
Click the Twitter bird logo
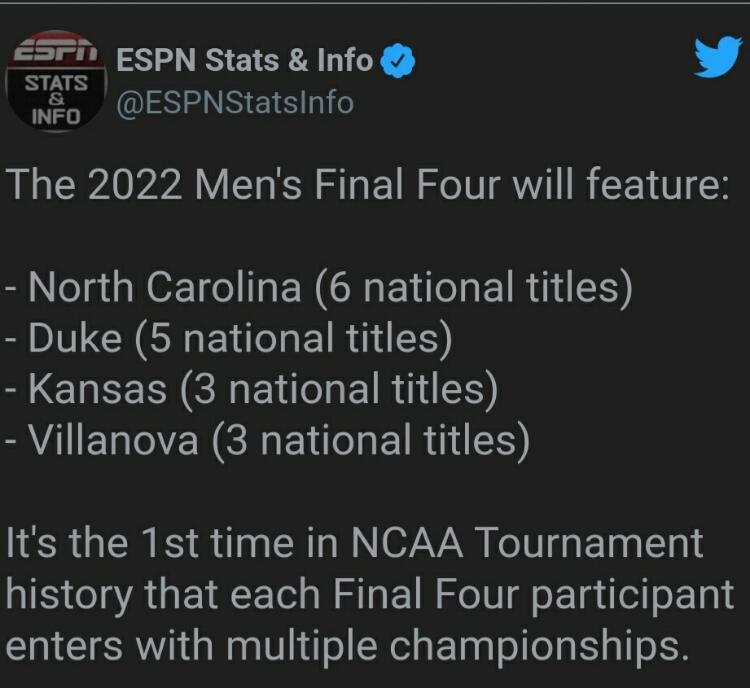716,58
